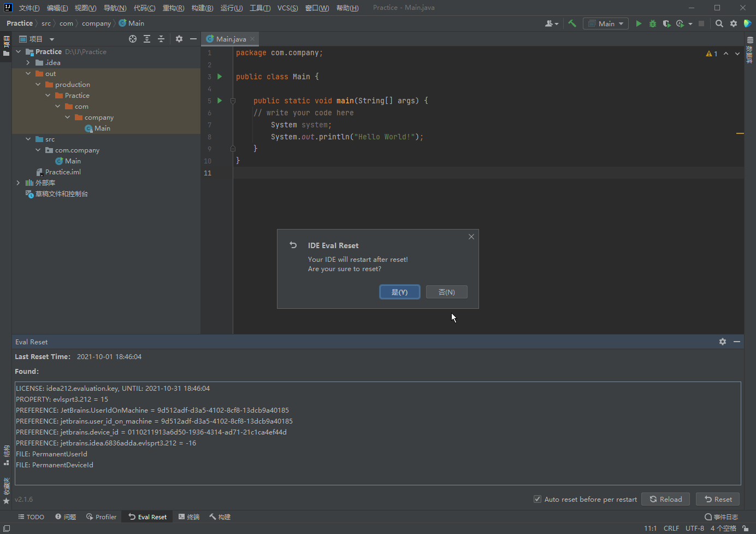Click the warning indicator showing 1
Screen dimensions: 756x534
pyautogui.click(x=712, y=54)
